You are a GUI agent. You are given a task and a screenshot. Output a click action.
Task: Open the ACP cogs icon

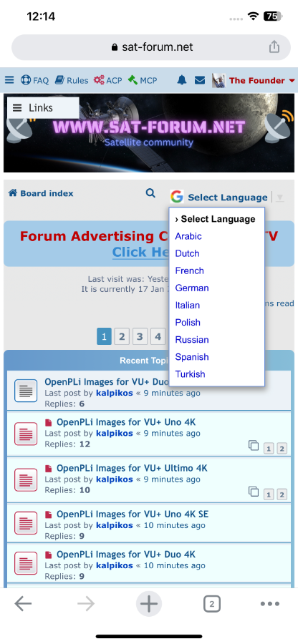click(x=99, y=80)
